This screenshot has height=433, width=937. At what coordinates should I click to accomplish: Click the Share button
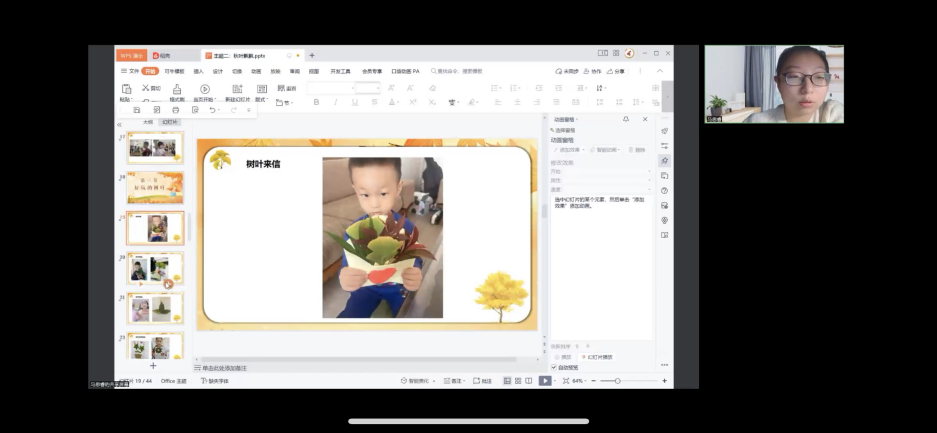click(x=616, y=71)
